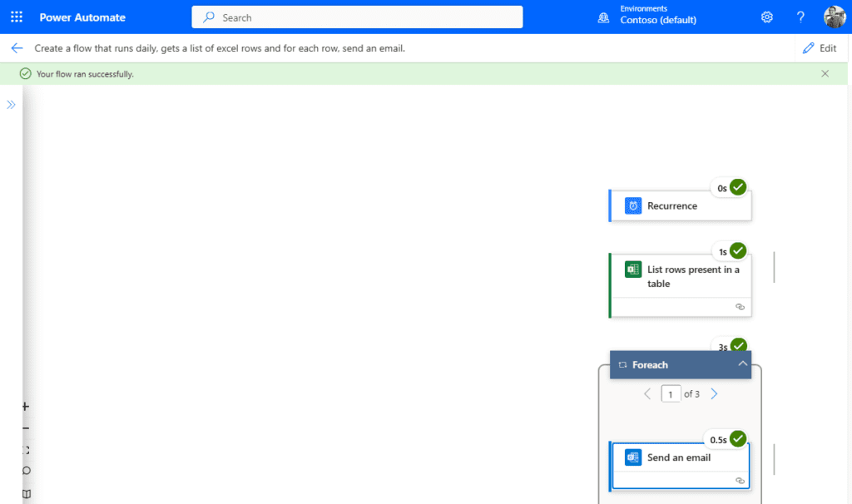Go to previous Foreach iteration
The width and height of the screenshot is (852, 504).
(x=647, y=393)
